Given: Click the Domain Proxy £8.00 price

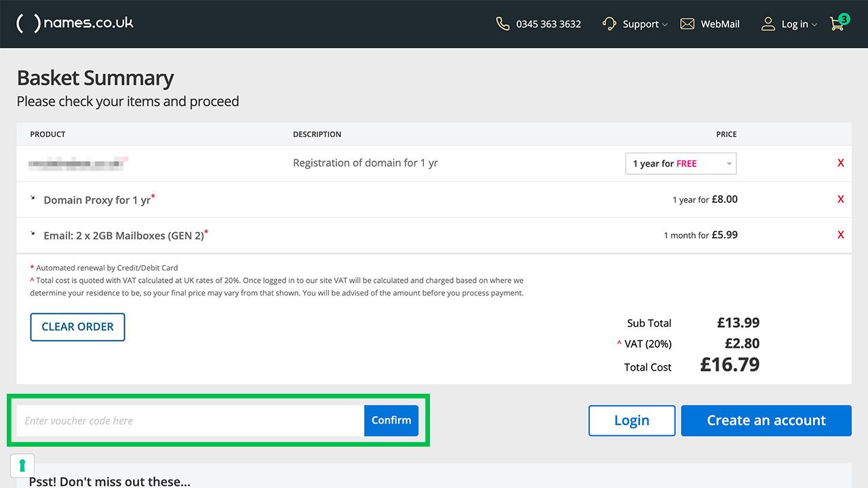Looking at the screenshot, I should [724, 199].
